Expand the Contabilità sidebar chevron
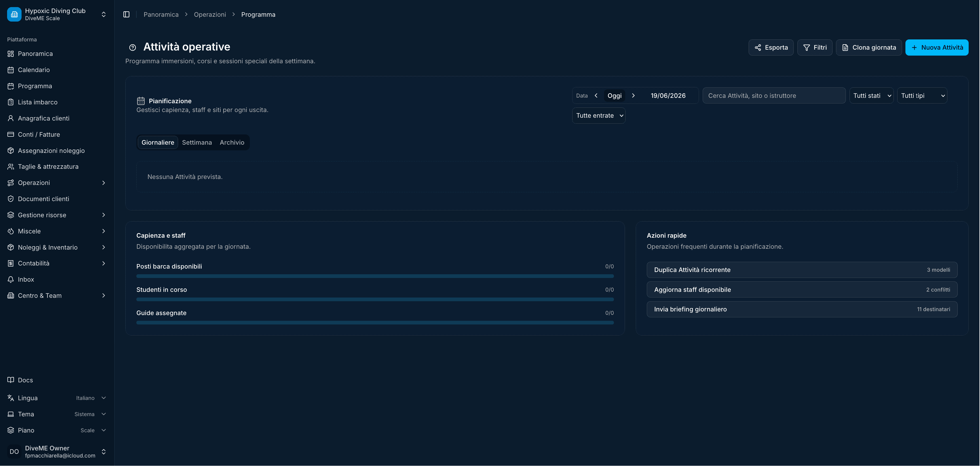The width and height of the screenshot is (980, 466). tap(104, 263)
